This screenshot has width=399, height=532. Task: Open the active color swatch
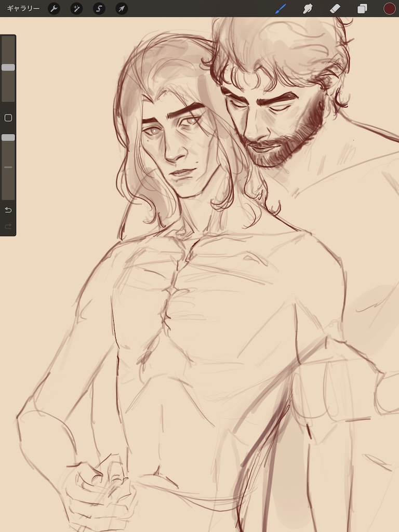[389, 8]
